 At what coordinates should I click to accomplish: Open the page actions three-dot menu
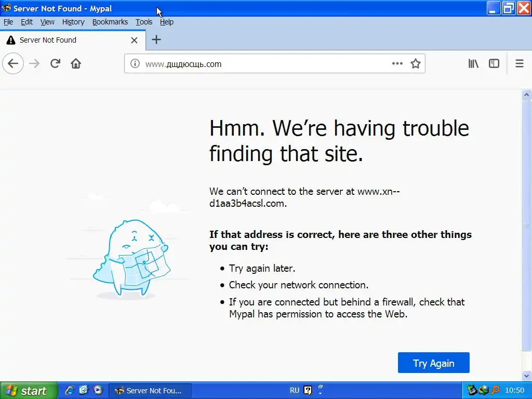tap(397, 63)
